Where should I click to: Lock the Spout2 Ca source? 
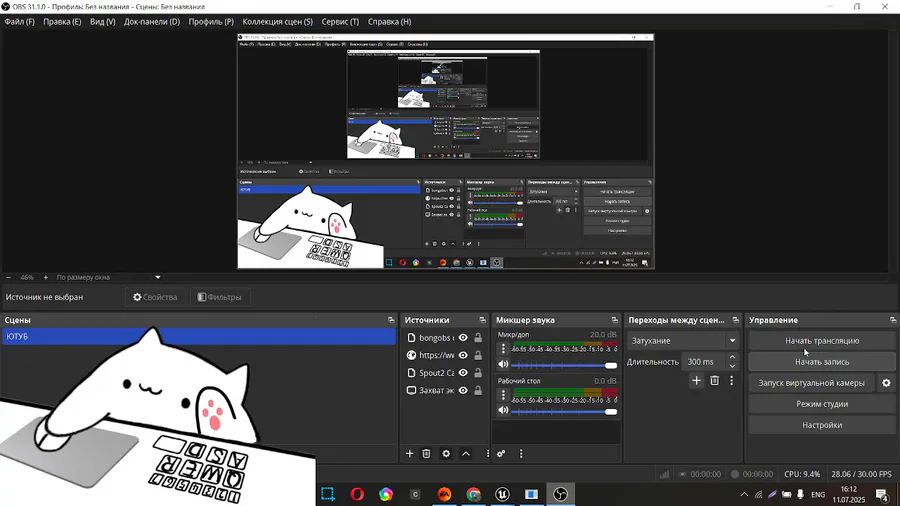pos(478,373)
